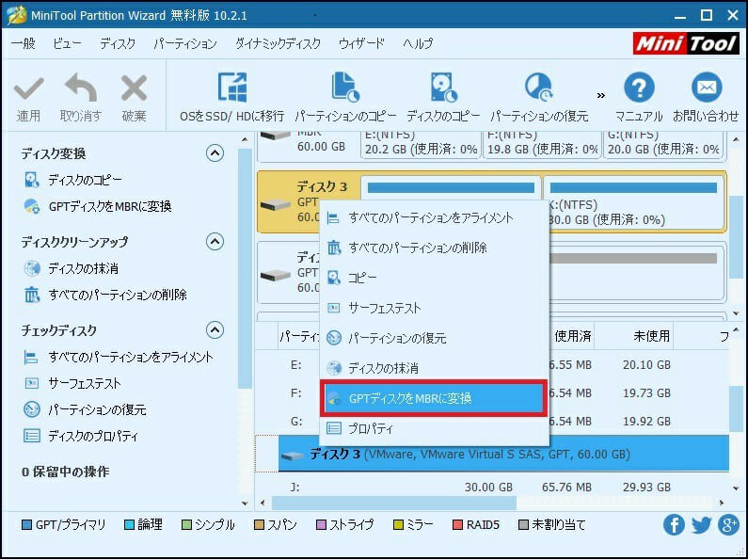
Task: Select E:(NTFS) 20.2 GB partition block
Action: [x=421, y=143]
